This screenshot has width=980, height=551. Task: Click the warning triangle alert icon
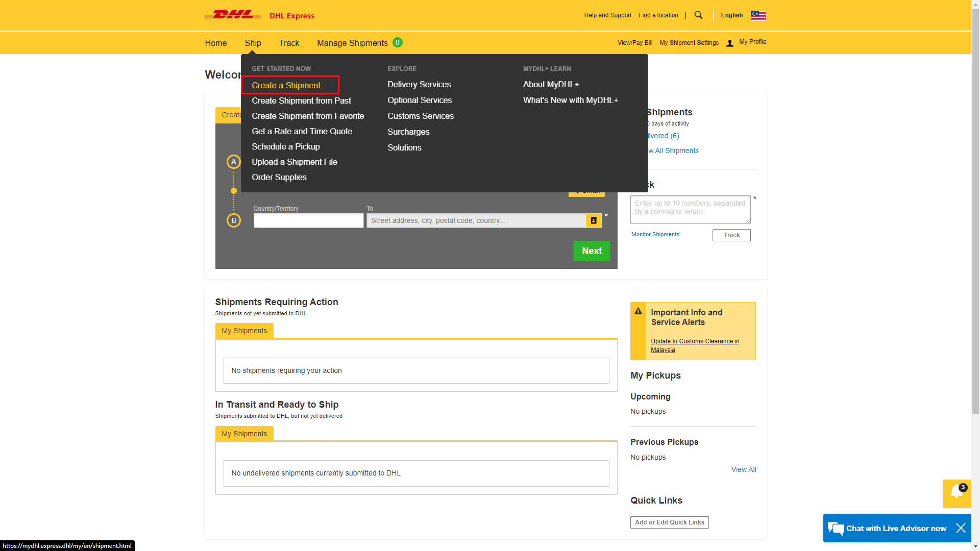(x=638, y=311)
